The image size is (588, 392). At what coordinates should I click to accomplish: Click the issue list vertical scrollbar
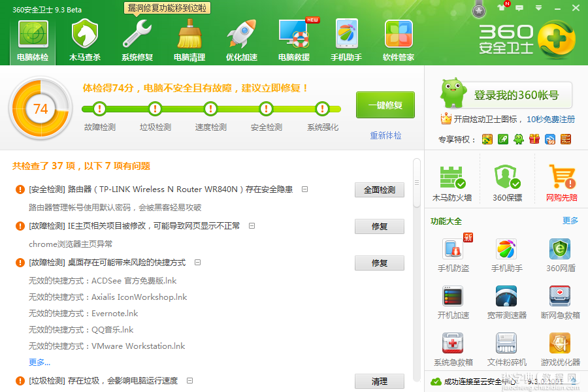[x=416, y=183]
